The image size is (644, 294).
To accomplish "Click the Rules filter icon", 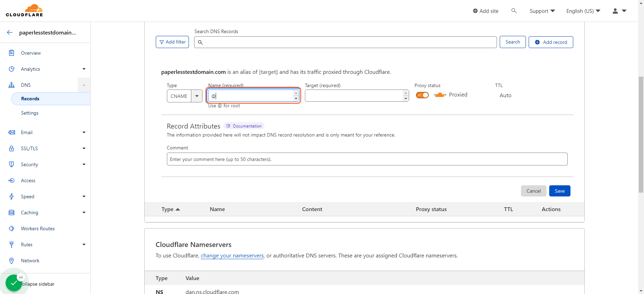I will click(11, 245).
